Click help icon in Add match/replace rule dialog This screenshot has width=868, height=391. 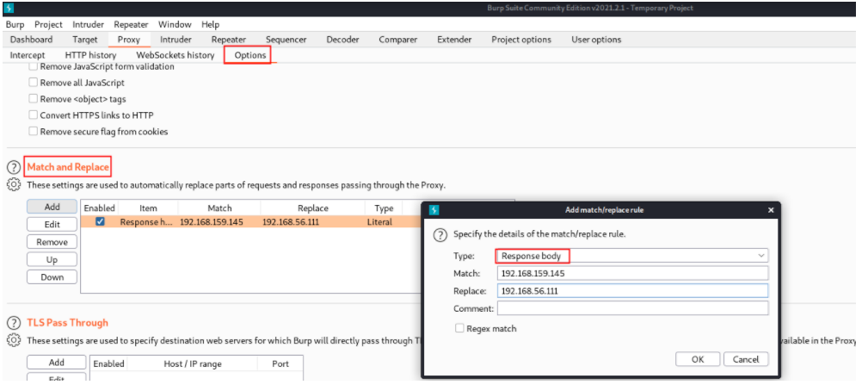[x=440, y=235]
